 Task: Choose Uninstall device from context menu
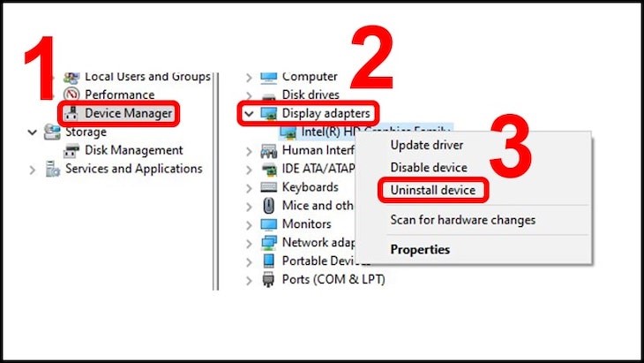click(x=432, y=190)
